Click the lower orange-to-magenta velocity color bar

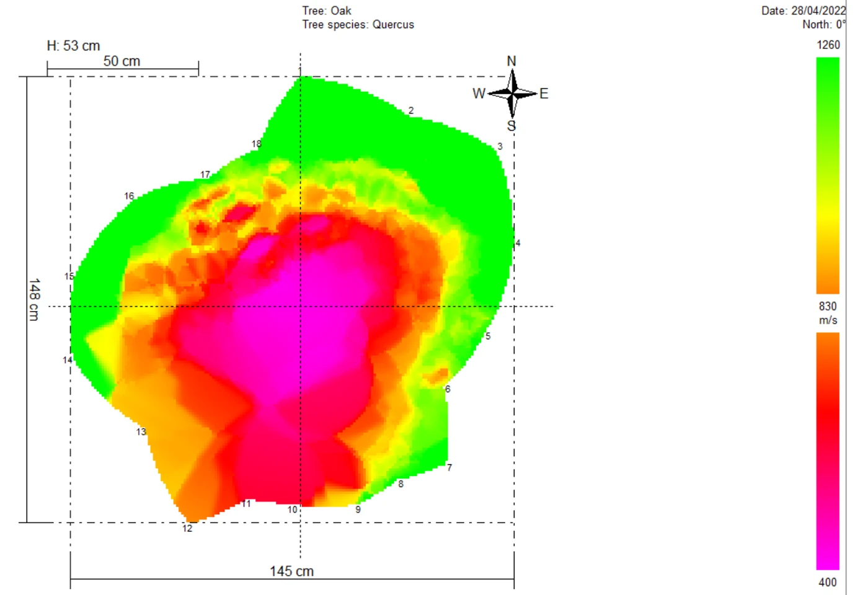point(828,451)
